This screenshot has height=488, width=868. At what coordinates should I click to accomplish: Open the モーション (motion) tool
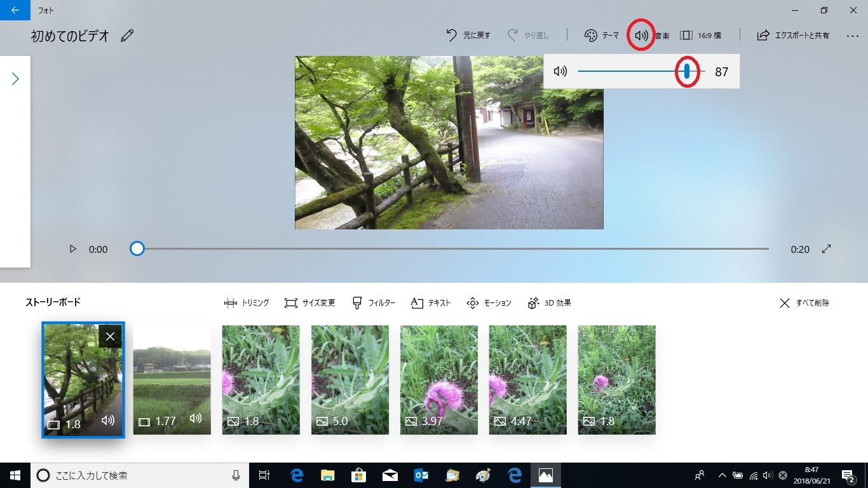pyautogui.click(x=489, y=303)
